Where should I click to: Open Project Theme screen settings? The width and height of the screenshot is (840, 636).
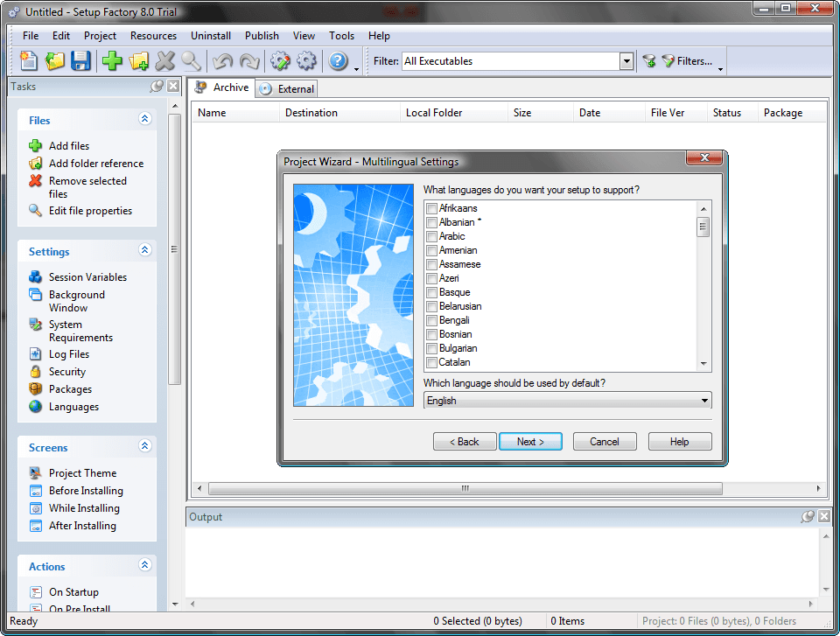pyautogui.click(x=82, y=473)
